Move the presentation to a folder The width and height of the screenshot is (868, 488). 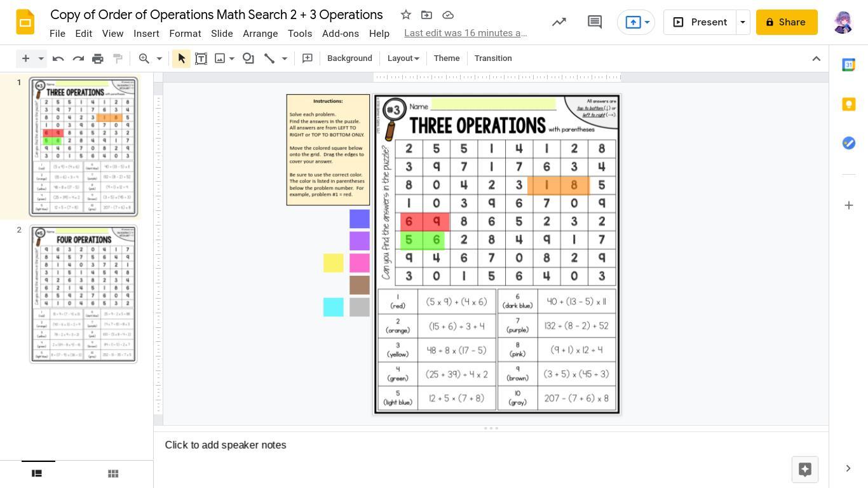[x=426, y=15]
